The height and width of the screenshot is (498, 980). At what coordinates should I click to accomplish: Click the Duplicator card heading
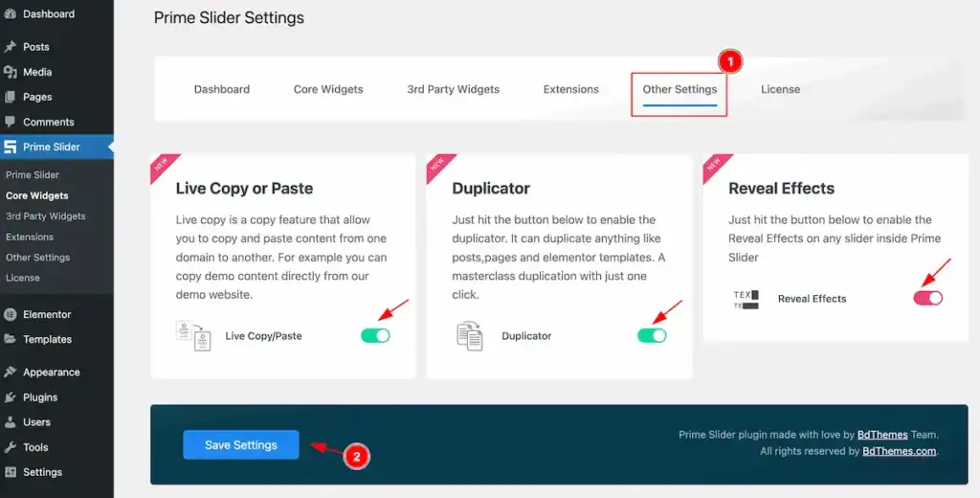pos(491,189)
